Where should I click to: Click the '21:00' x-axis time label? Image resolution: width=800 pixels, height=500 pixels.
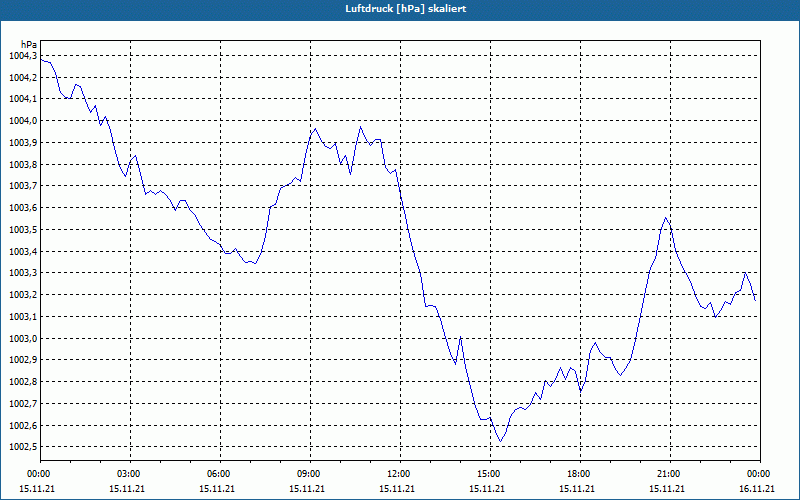pyautogui.click(x=668, y=474)
